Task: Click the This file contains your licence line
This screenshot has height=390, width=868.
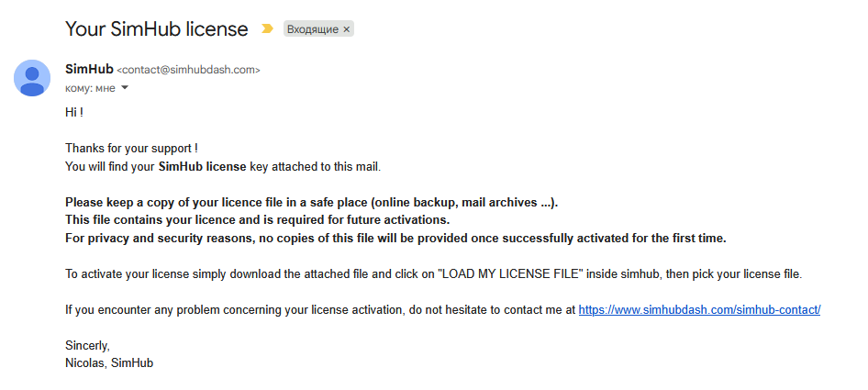Action: [257, 220]
